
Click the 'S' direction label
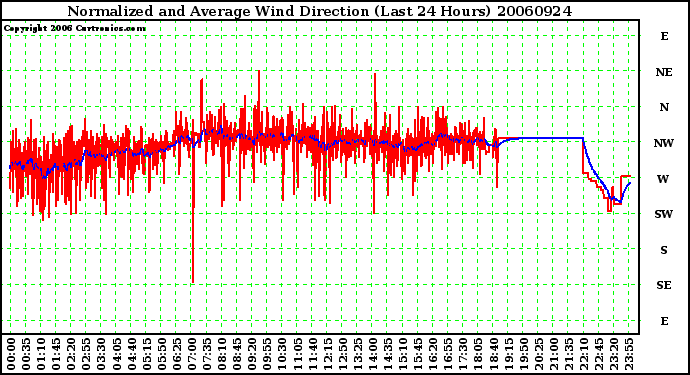point(664,250)
